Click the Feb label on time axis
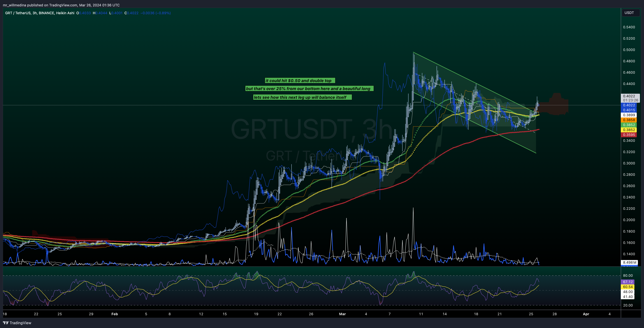The height and width of the screenshot is (328, 644). pos(114,314)
